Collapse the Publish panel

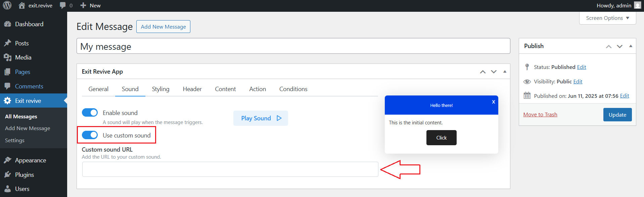pyautogui.click(x=631, y=46)
